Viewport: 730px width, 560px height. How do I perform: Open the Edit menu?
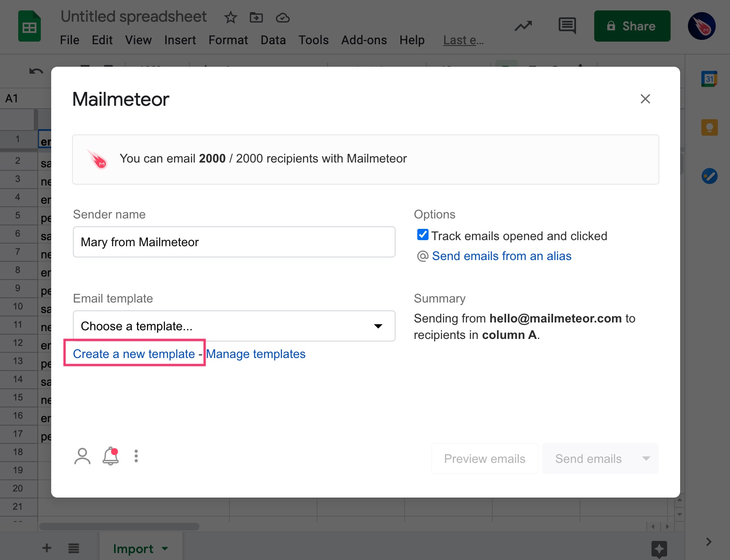[102, 40]
